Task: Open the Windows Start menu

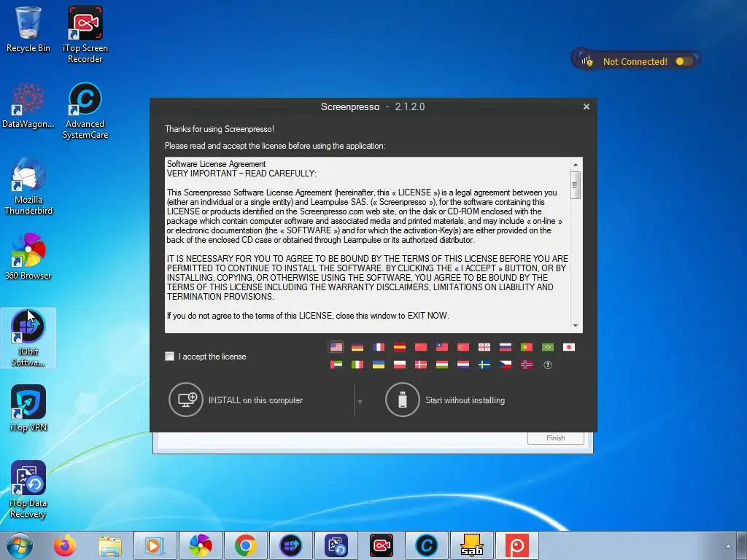Action: click(x=19, y=545)
